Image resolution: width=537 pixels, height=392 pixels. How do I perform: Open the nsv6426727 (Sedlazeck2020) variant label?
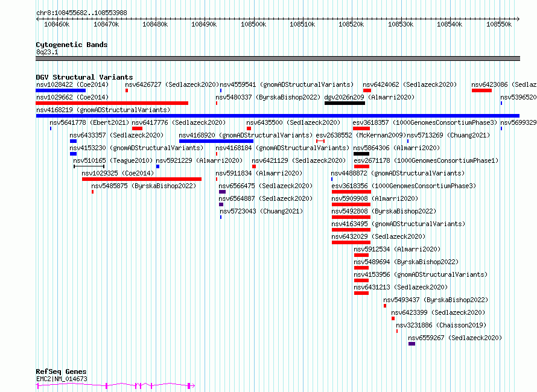tap(172, 84)
